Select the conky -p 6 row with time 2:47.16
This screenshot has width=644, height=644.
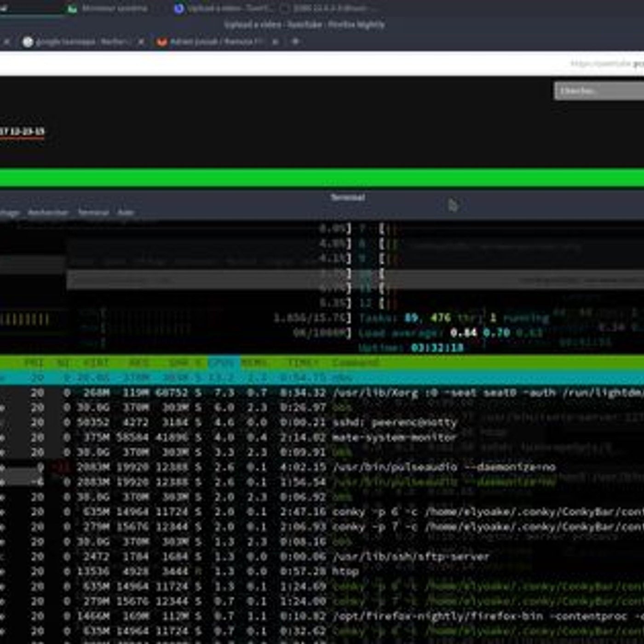(x=322, y=512)
